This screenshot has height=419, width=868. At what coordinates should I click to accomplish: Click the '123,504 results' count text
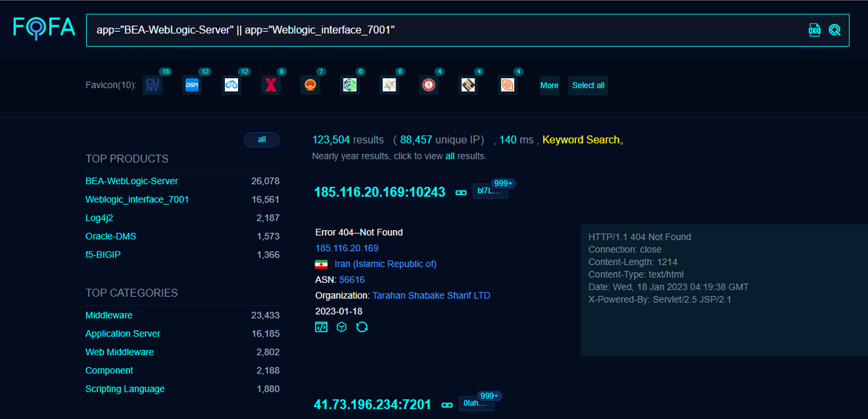pos(348,140)
